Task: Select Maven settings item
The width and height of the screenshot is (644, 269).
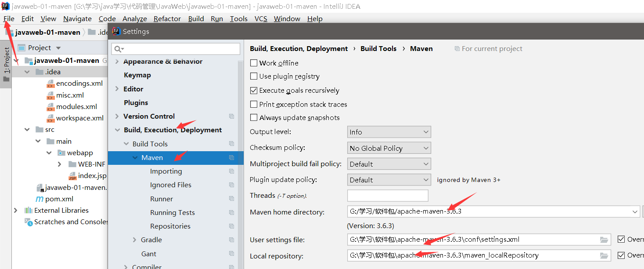Action: (x=176, y=157)
